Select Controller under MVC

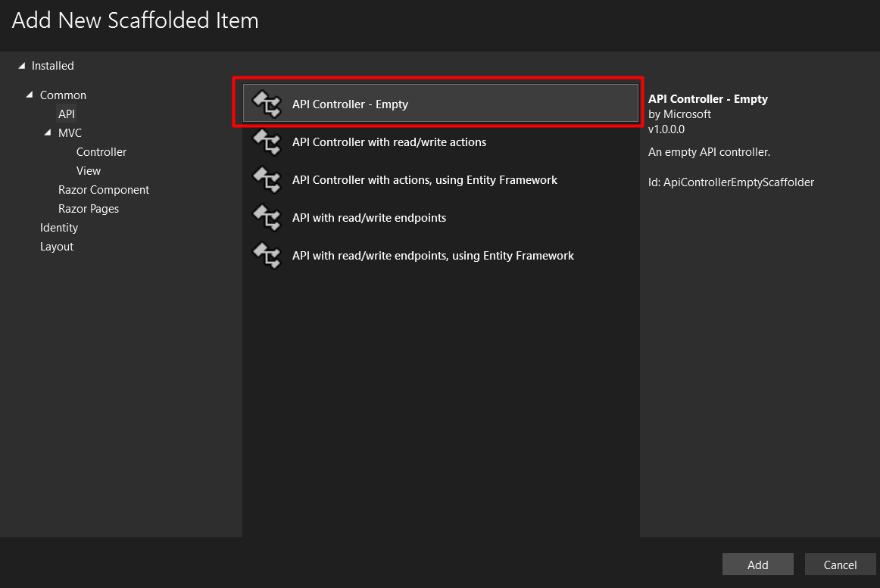(101, 152)
